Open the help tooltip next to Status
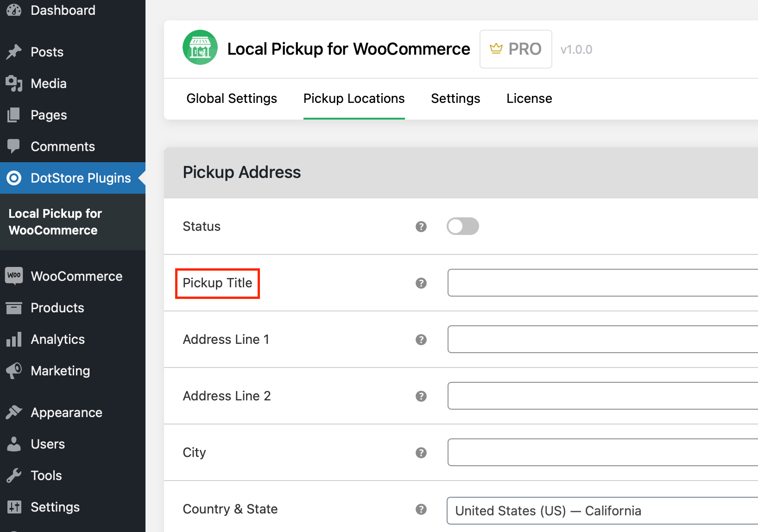This screenshot has height=532, width=758. coord(421,227)
